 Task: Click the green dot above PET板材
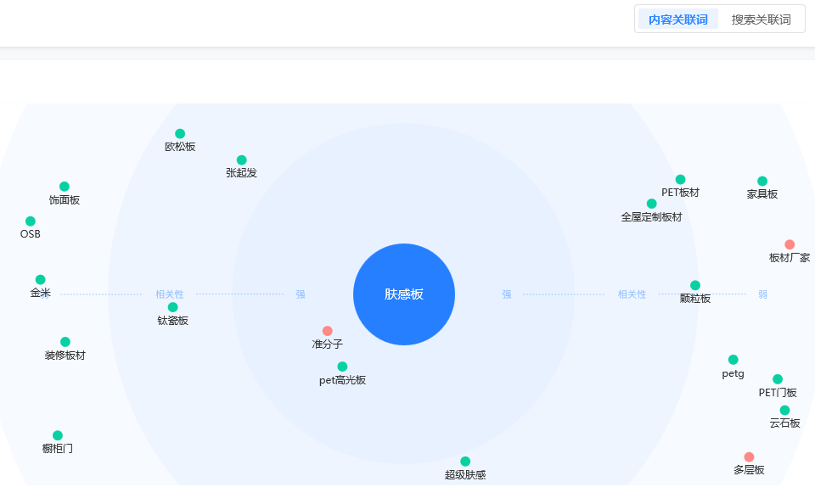(680, 179)
